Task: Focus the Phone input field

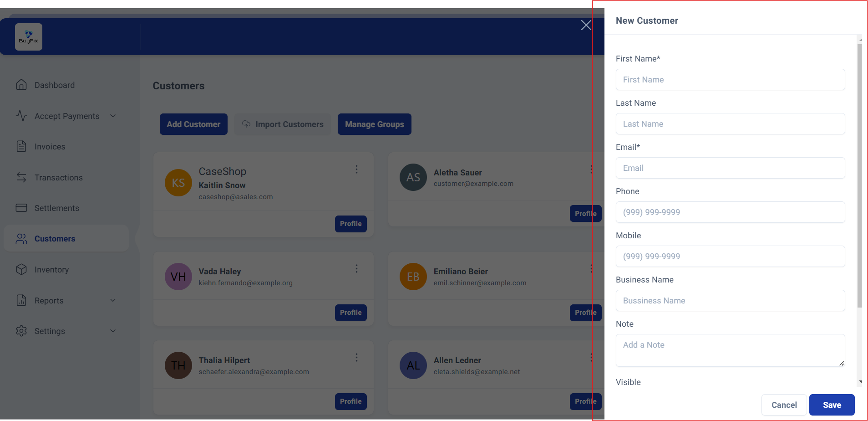Action: coord(731,212)
